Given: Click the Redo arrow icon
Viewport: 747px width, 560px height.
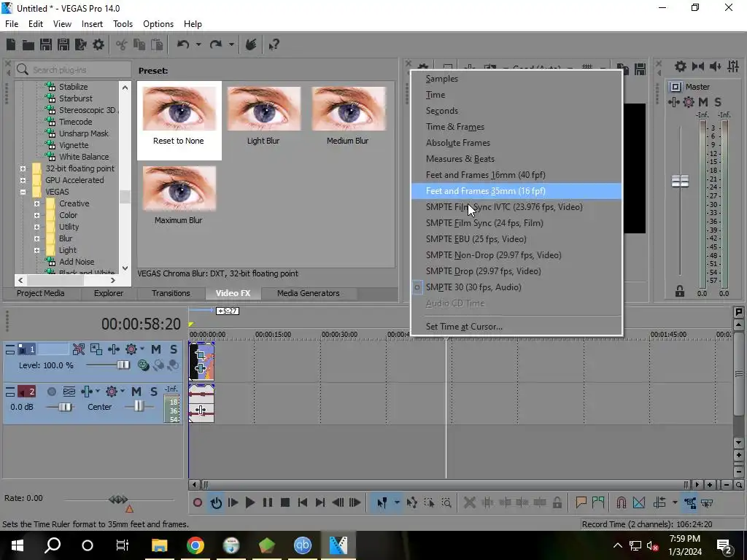Looking at the screenshot, I should tap(216, 44).
